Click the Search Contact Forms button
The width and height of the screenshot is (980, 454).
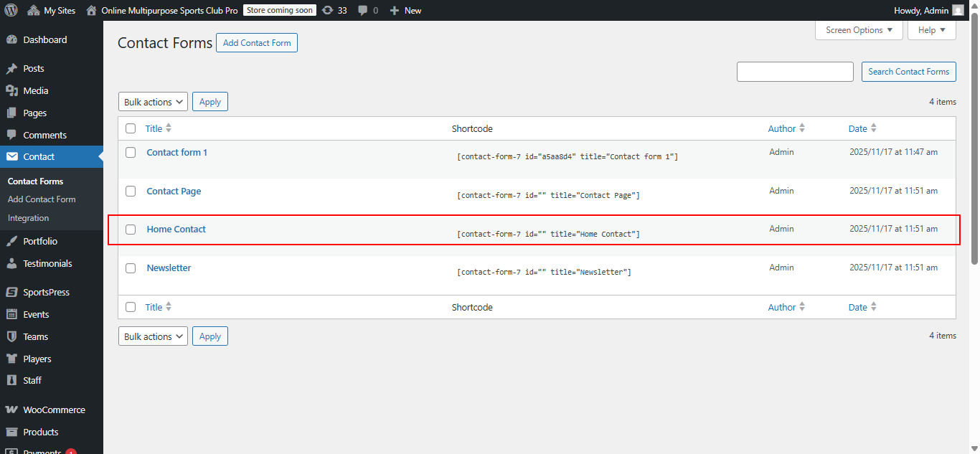[908, 71]
